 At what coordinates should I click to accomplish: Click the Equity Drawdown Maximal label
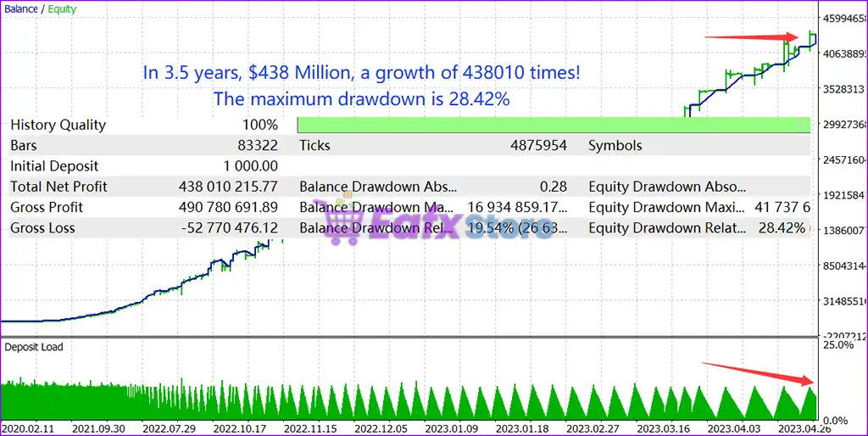(666, 207)
